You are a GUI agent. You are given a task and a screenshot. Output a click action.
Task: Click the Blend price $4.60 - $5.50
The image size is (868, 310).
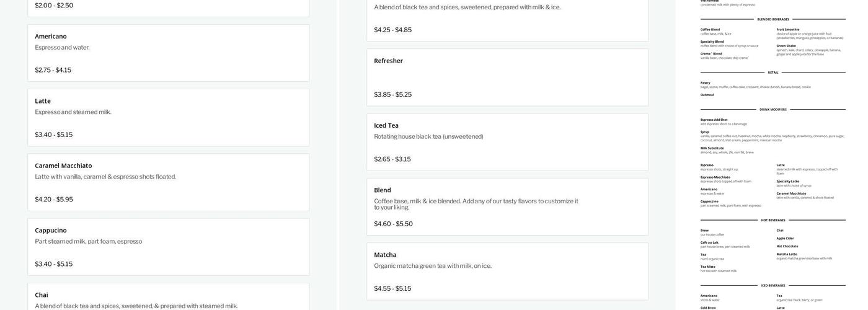click(393, 224)
